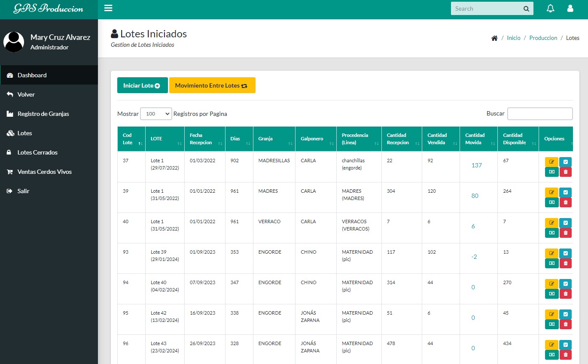Open money icon for lot 40

pyautogui.click(x=551, y=233)
